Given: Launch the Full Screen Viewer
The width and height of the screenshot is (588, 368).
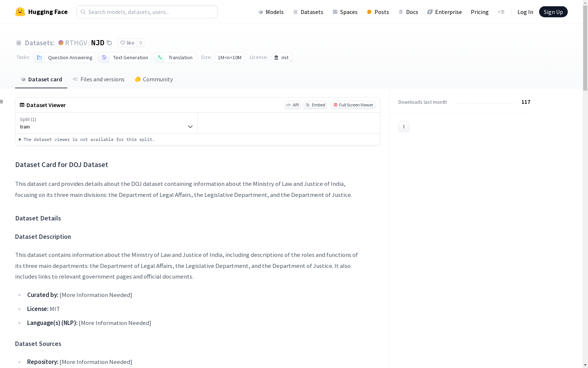Looking at the screenshot, I should click(353, 105).
